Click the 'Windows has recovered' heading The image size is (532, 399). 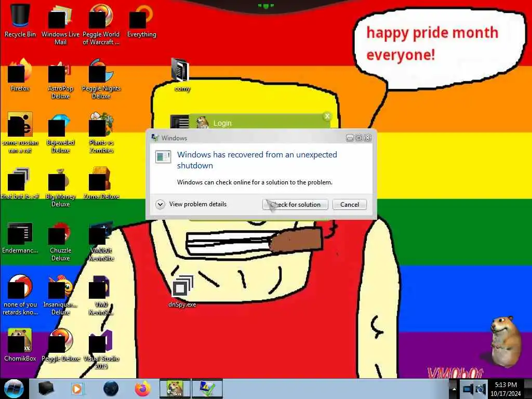(257, 160)
